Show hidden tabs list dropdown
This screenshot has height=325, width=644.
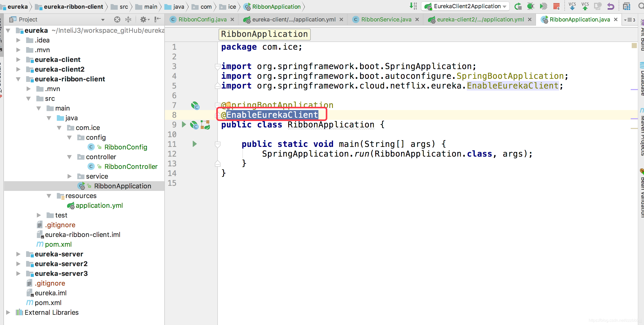pos(629,20)
